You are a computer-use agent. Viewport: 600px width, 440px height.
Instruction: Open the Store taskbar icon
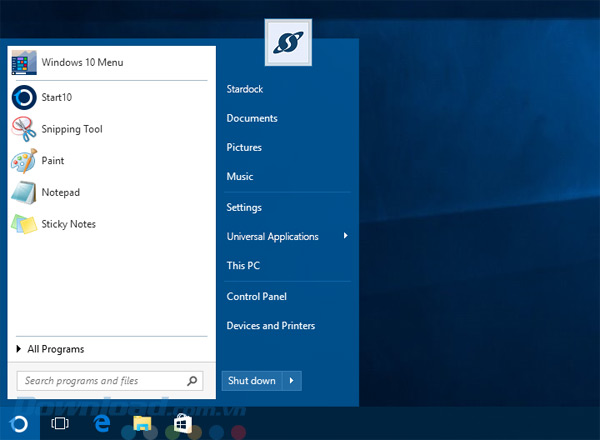click(x=182, y=423)
